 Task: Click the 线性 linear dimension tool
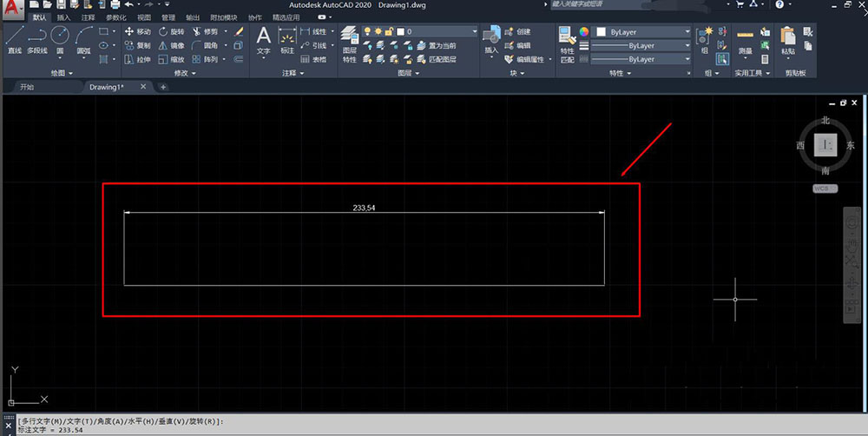[x=314, y=31]
